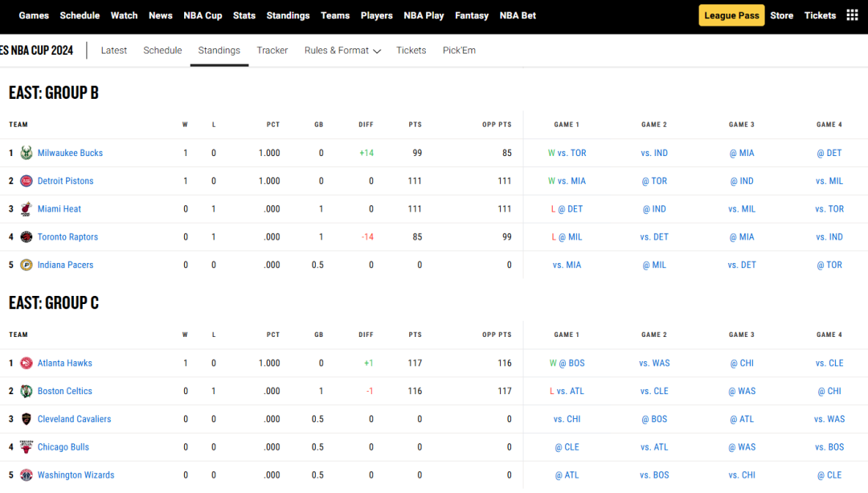
Task: Click the Boston Celtics team logo
Action: 26,391
